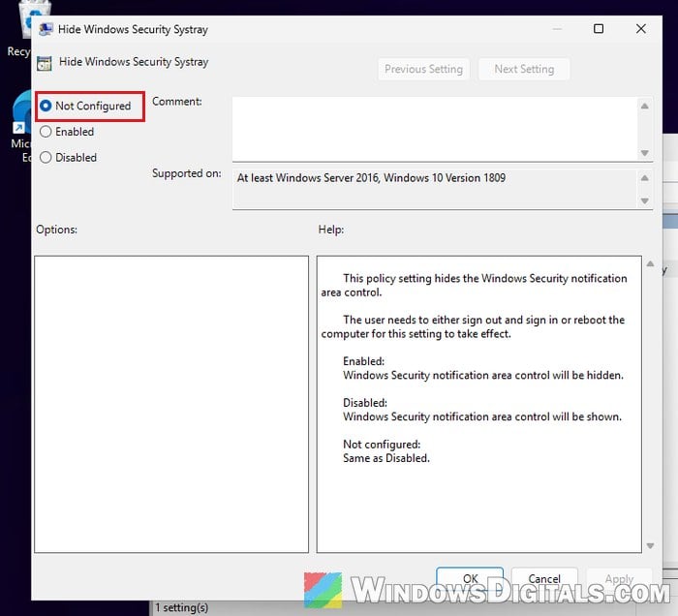This screenshot has width=678, height=616.
Task: Select the Disabled radio button
Action: 46,157
